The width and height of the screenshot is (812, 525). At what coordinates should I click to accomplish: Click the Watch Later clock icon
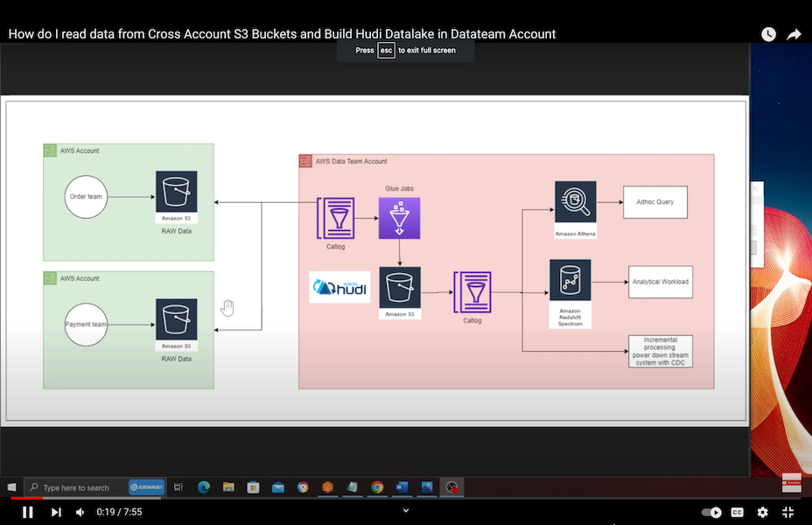pos(768,34)
